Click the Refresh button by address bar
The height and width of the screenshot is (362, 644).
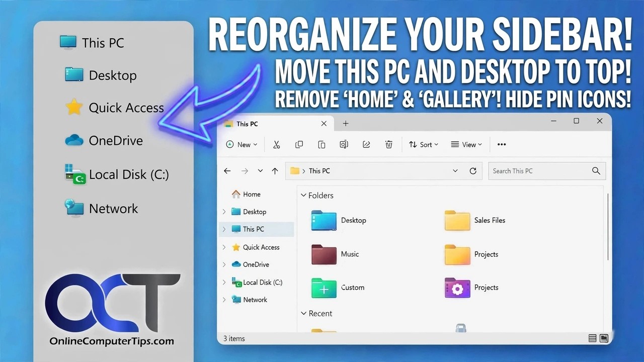click(473, 171)
